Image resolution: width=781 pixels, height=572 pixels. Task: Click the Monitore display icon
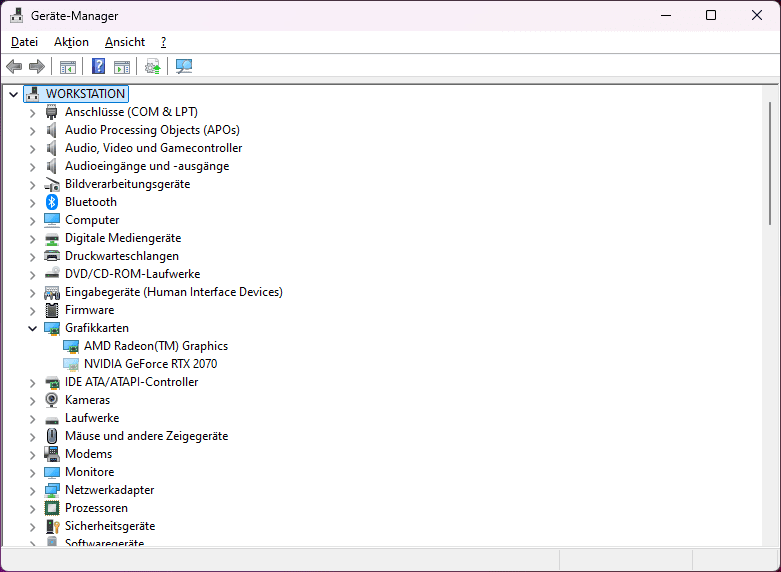[x=52, y=472]
